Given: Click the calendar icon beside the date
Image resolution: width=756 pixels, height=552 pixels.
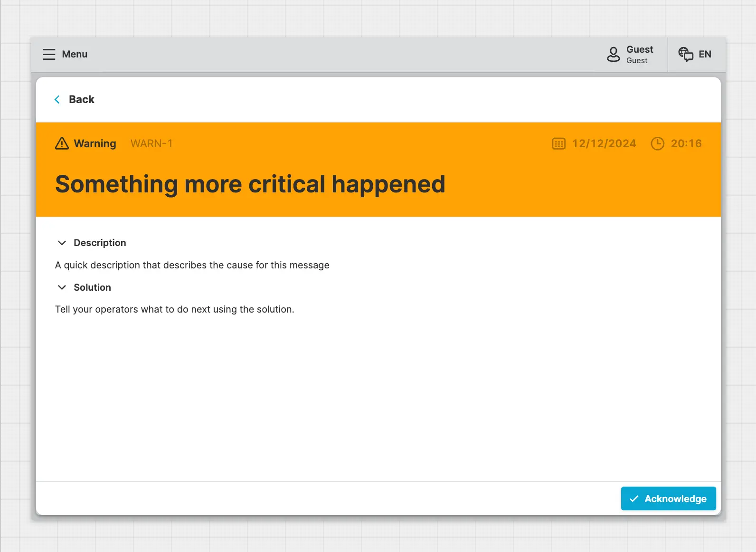Looking at the screenshot, I should [x=558, y=143].
